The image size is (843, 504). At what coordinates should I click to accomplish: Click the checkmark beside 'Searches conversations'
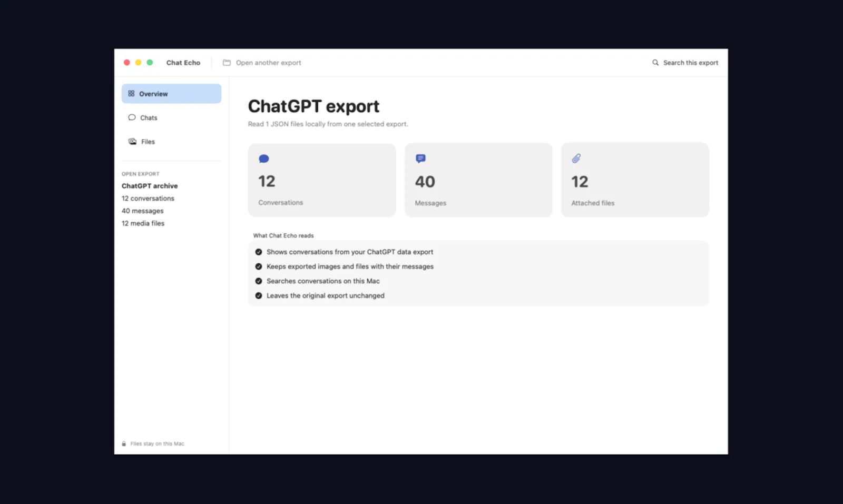coord(259,281)
